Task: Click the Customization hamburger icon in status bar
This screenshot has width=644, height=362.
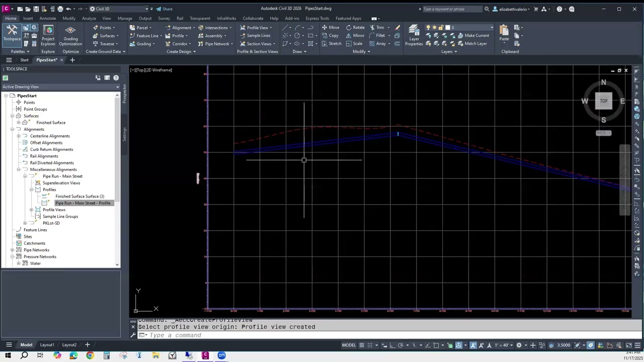Action: pyautogui.click(x=637, y=345)
